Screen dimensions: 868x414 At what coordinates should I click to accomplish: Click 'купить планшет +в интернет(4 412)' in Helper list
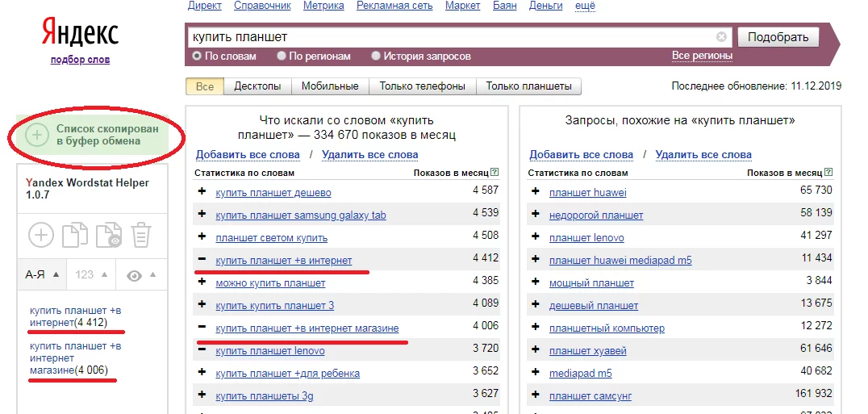point(75,316)
